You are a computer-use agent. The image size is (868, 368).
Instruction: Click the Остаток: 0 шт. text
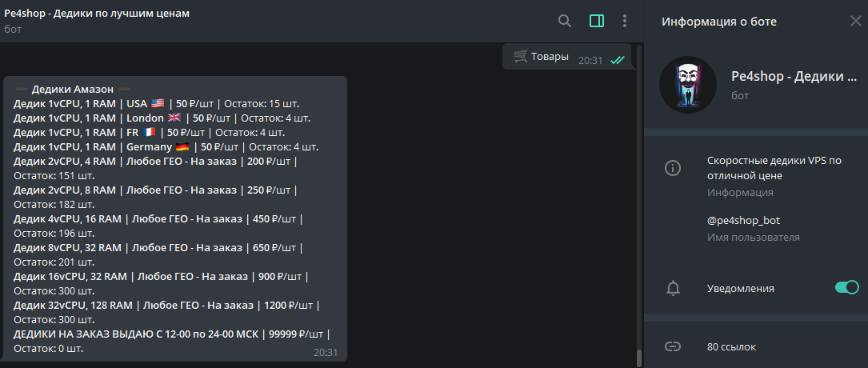click(48, 349)
